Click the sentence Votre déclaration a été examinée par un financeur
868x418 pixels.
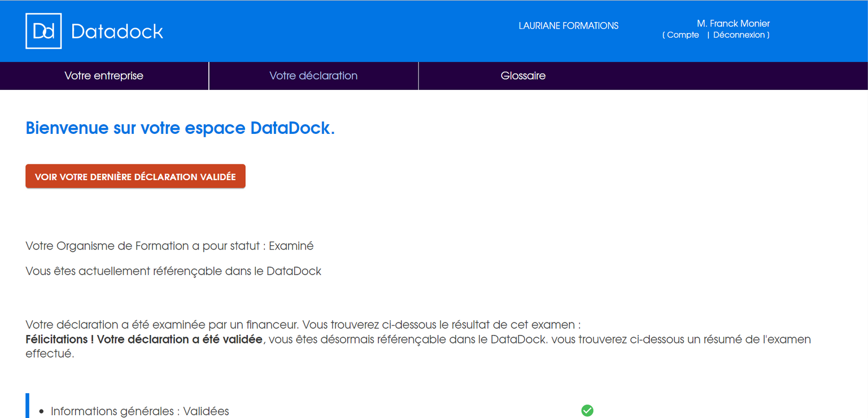163,325
